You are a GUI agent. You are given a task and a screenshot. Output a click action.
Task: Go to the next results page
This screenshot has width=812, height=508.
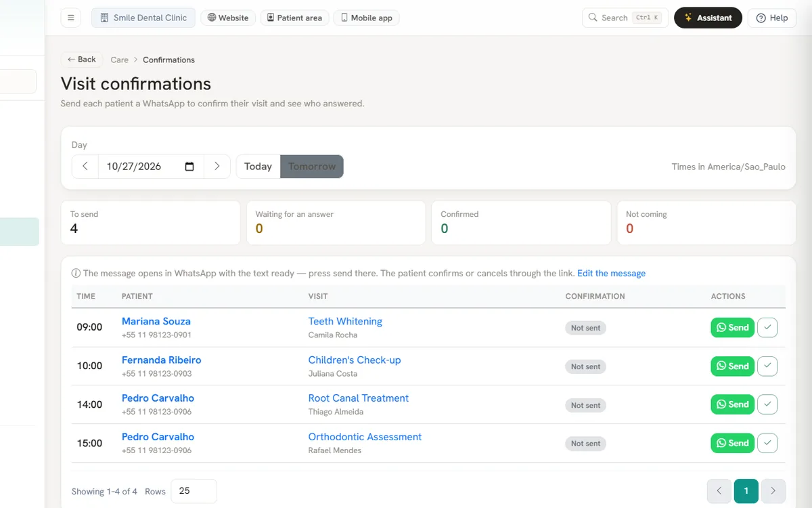[773, 491]
